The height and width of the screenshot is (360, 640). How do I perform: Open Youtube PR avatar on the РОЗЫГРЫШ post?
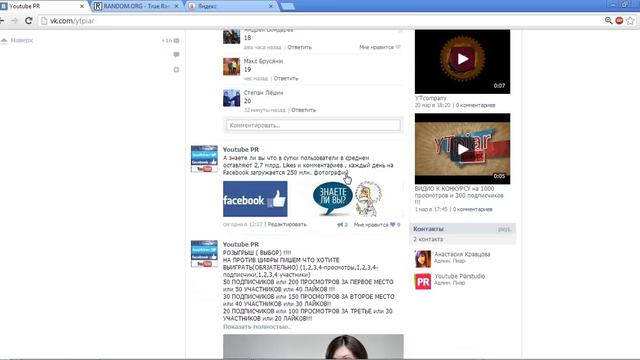(x=204, y=253)
